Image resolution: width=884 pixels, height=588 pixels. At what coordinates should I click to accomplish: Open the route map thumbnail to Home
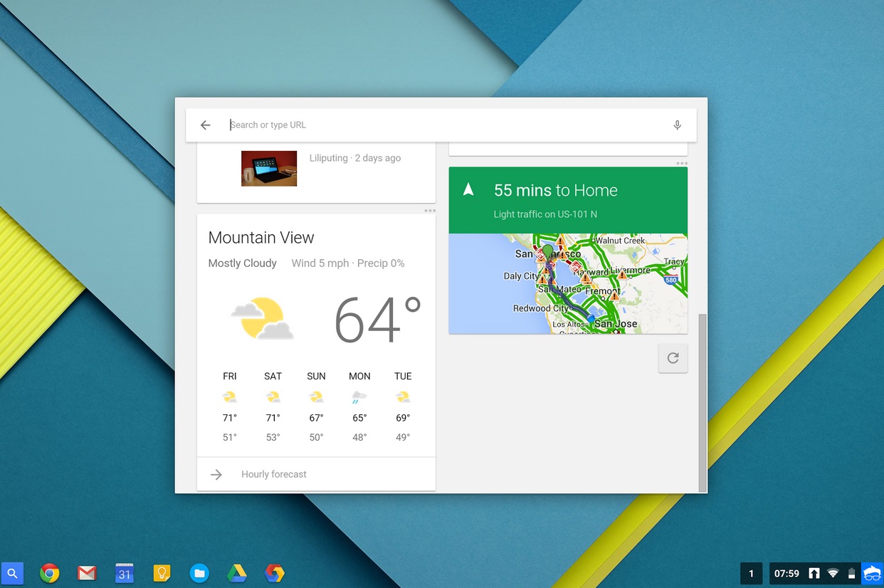pos(568,283)
